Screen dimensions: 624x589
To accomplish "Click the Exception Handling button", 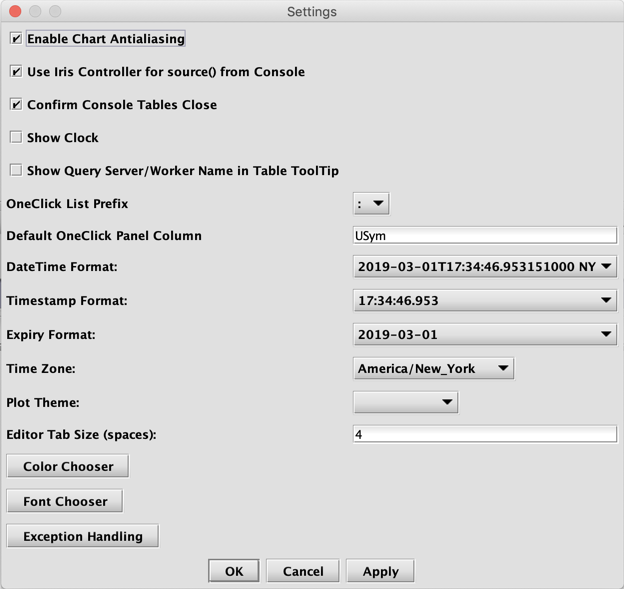I will tap(83, 536).
